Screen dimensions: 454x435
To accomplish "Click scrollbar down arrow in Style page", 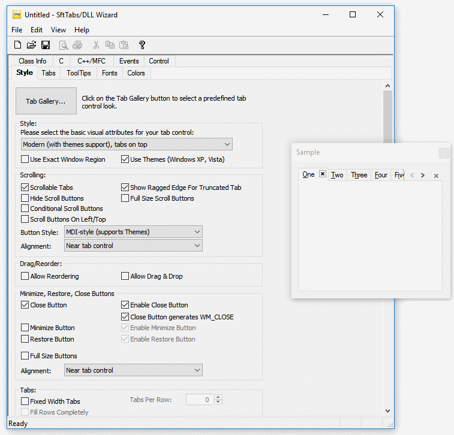I will 387,411.
